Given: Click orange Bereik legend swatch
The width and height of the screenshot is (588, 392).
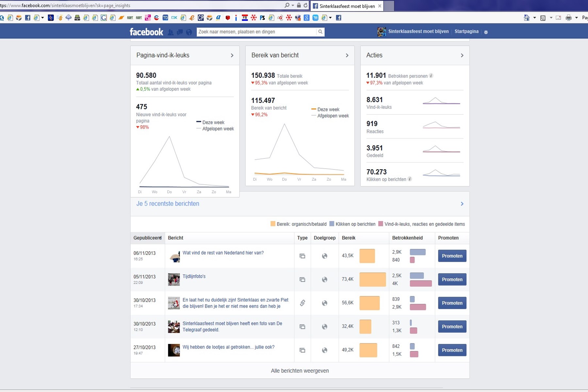Looking at the screenshot, I should point(273,224).
